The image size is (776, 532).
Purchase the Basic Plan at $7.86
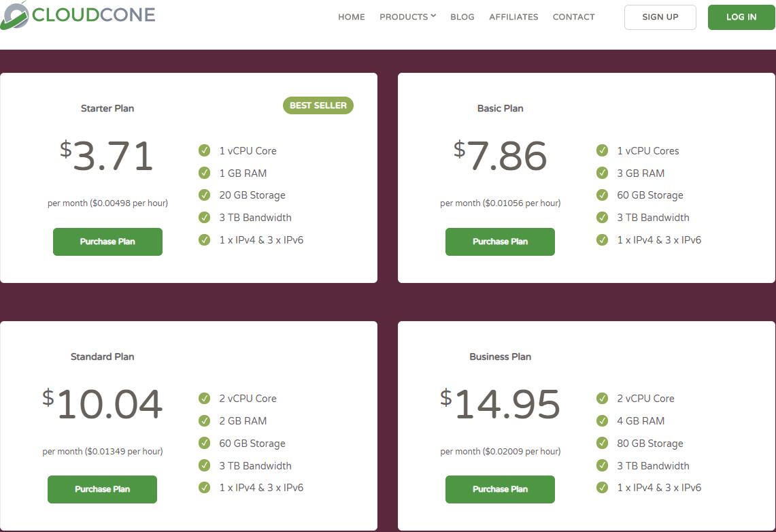pyautogui.click(x=500, y=242)
